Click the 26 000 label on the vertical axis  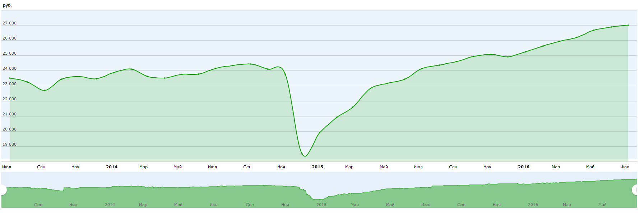(x=10, y=38)
